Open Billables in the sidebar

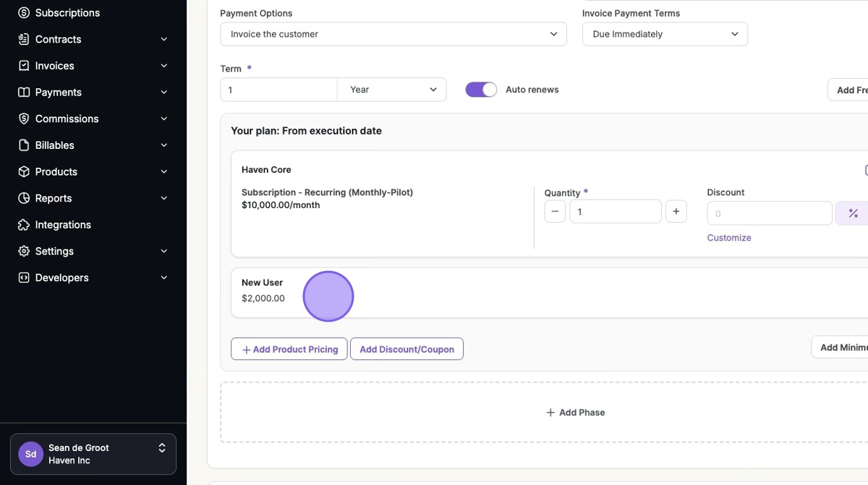54,145
